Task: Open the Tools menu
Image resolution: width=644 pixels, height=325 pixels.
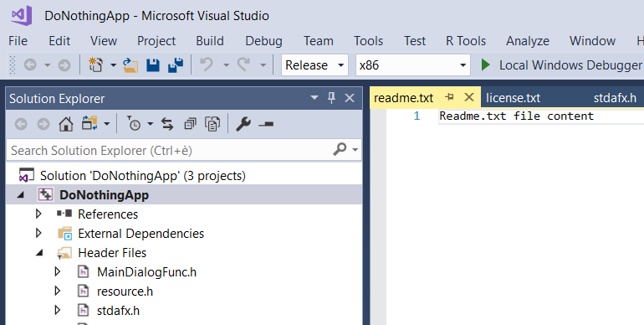Action: (368, 41)
